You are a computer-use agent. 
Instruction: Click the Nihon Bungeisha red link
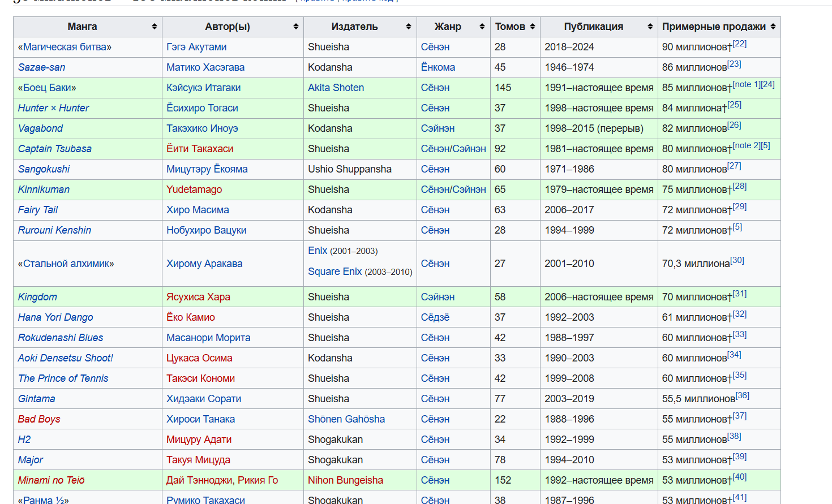pos(345,480)
